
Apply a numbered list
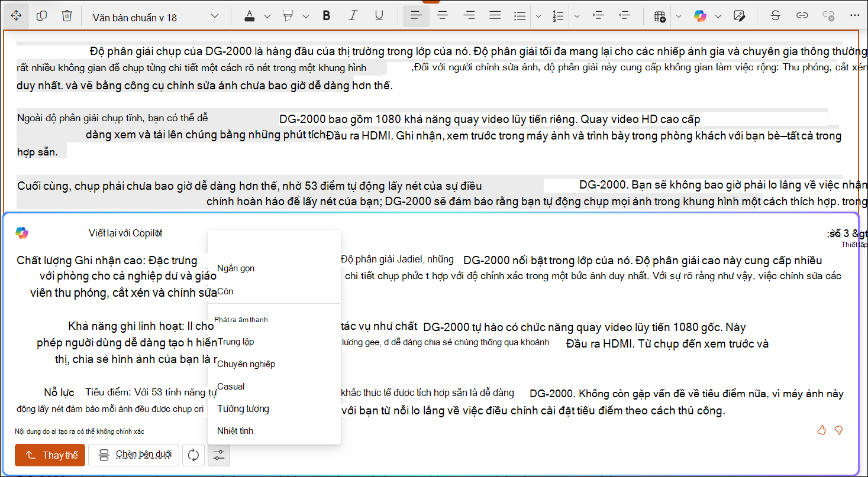[558, 16]
